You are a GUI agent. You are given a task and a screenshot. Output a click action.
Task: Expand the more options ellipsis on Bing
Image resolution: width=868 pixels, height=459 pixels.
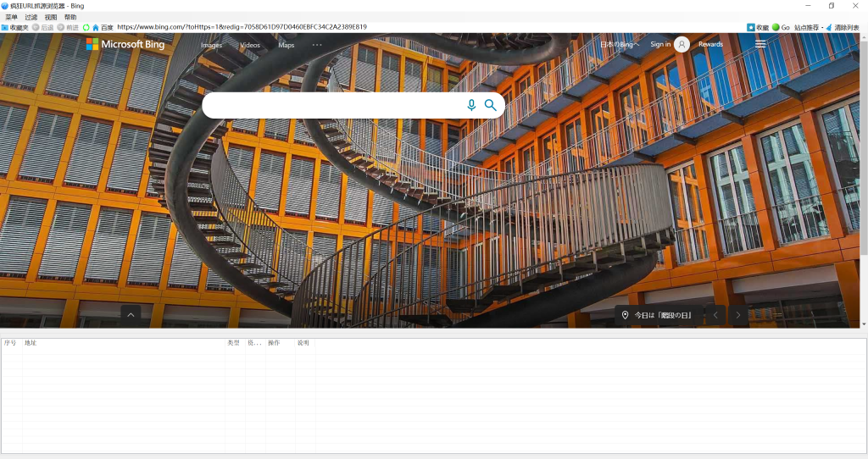317,45
